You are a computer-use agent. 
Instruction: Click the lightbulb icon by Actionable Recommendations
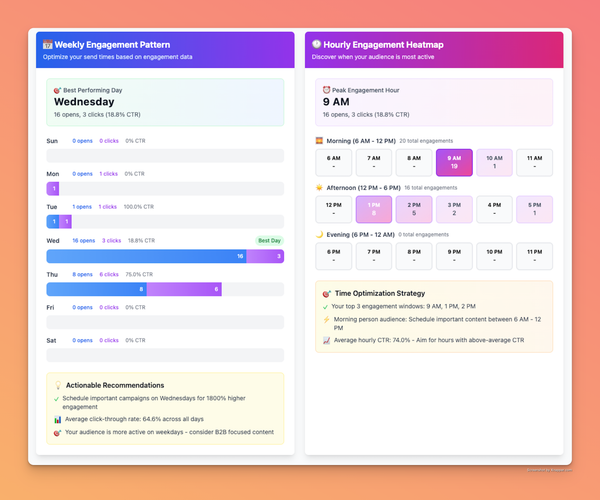(57, 385)
